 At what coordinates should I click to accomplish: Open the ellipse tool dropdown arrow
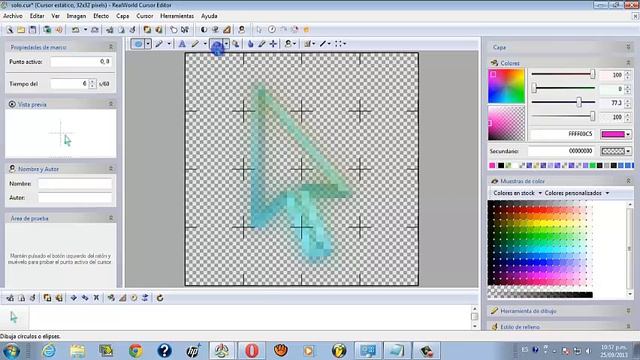(226, 44)
